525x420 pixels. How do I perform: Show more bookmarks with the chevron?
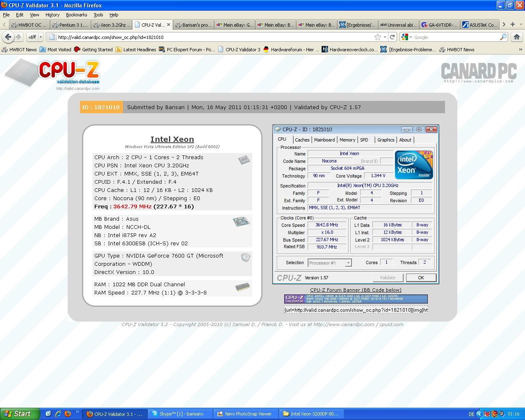pos(520,49)
